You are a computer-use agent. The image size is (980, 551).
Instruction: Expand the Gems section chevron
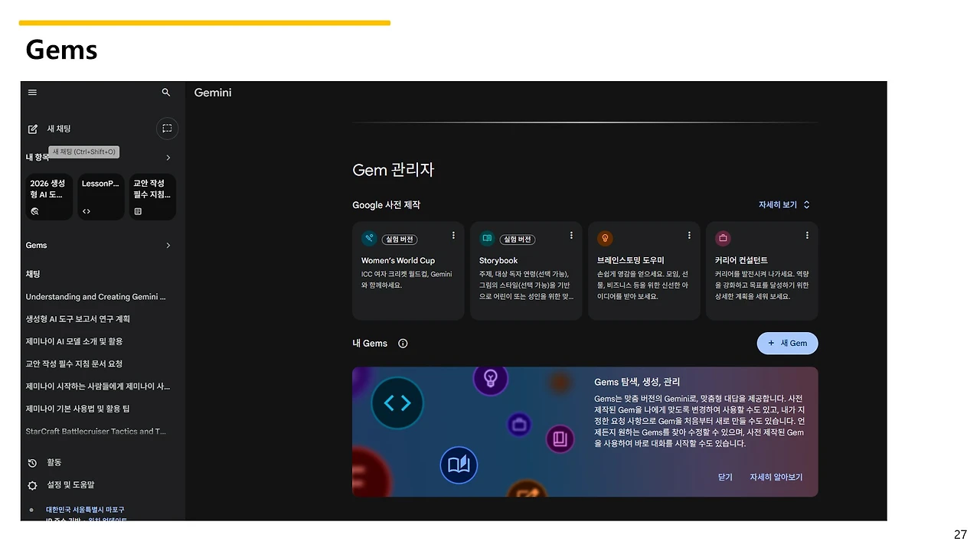[168, 245]
